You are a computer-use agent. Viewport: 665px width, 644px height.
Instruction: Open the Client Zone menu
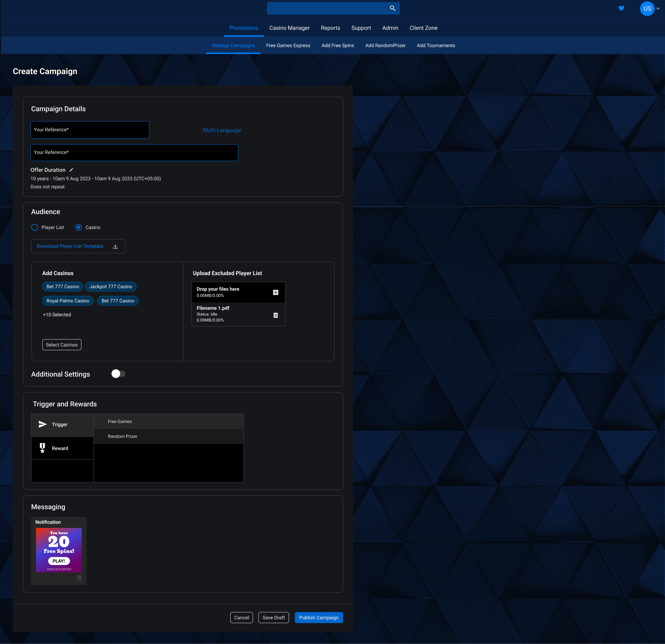423,28
